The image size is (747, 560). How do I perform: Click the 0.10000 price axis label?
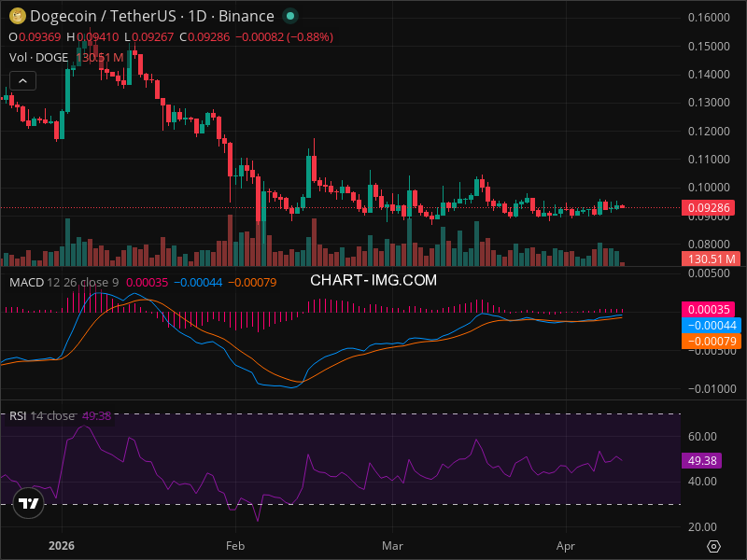click(709, 188)
